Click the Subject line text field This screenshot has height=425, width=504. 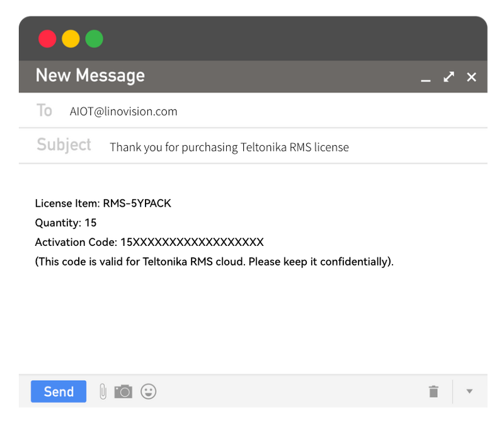tap(229, 148)
